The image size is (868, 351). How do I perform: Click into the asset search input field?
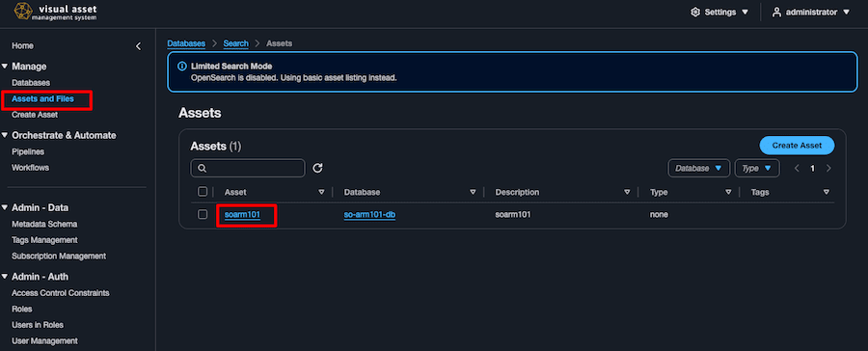248,169
